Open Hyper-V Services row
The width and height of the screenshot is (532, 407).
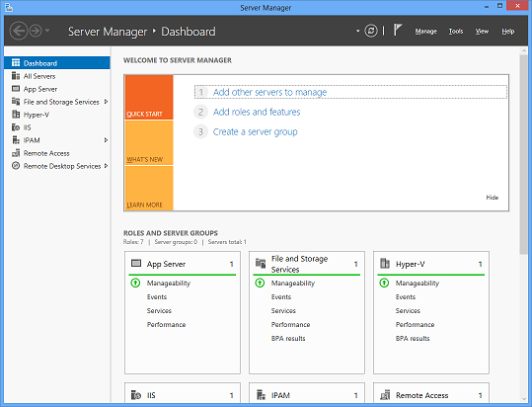(x=408, y=310)
